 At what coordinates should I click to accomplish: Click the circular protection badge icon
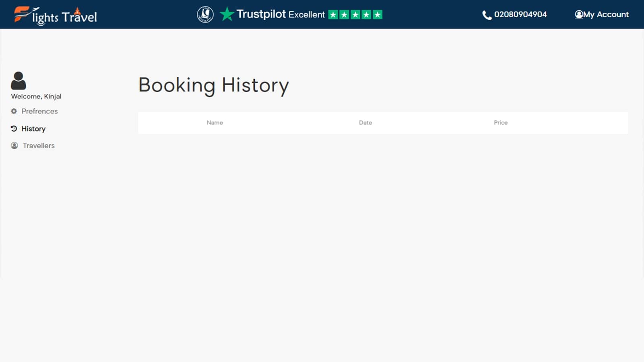(205, 14)
